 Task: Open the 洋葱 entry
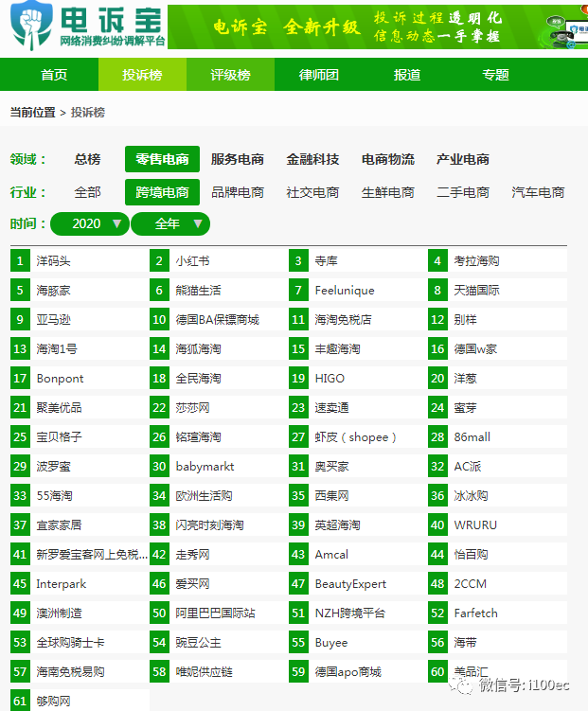click(497, 378)
